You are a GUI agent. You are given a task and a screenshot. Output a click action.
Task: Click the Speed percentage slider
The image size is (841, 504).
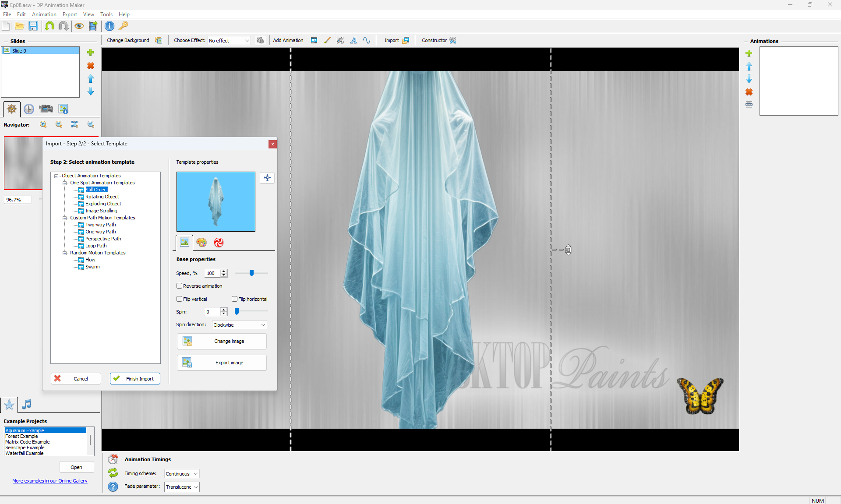click(x=251, y=273)
